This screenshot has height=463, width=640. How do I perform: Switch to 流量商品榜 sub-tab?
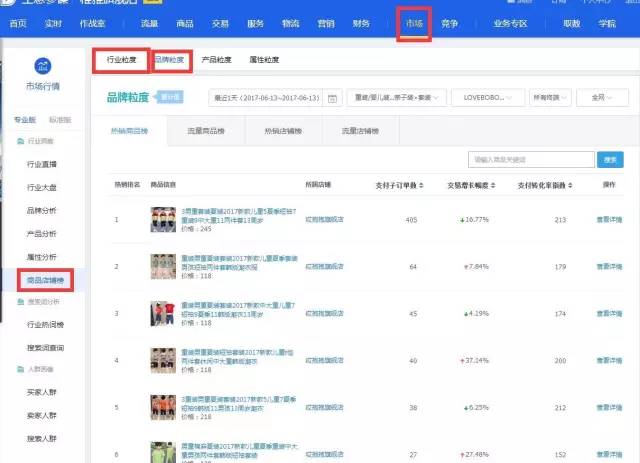pos(206,131)
